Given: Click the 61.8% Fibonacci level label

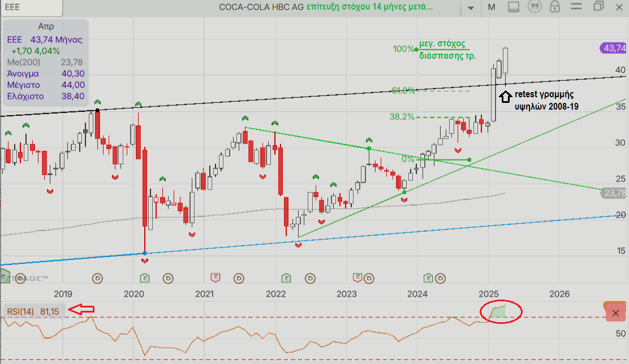Looking at the screenshot, I should (x=403, y=91).
